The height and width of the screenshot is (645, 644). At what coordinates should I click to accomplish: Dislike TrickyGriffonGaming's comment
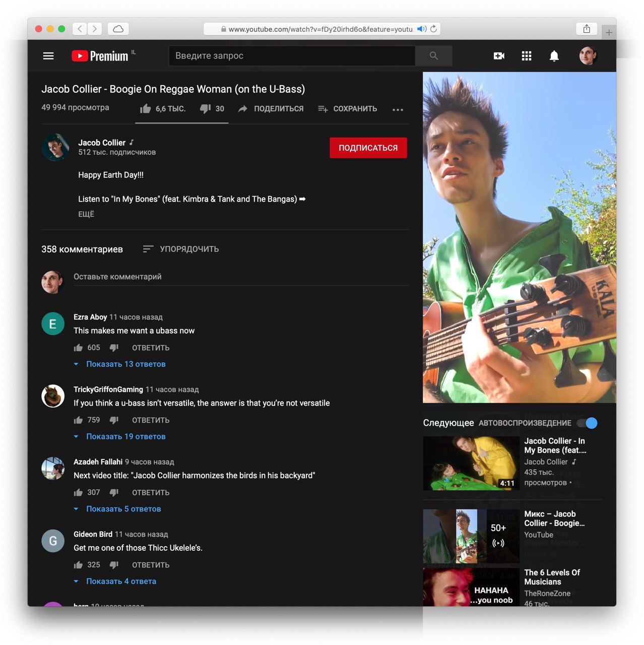pyautogui.click(x=114, y=420)
